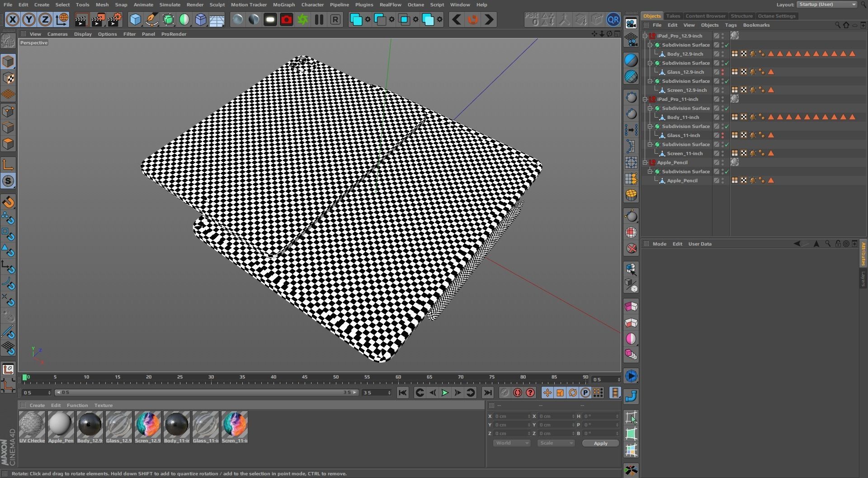This screenshot has height=478, width=868.
Task: Collapse Subdivision Surface above Screen_11-inch
Action: pyautogui.click(x=650, y=144)
